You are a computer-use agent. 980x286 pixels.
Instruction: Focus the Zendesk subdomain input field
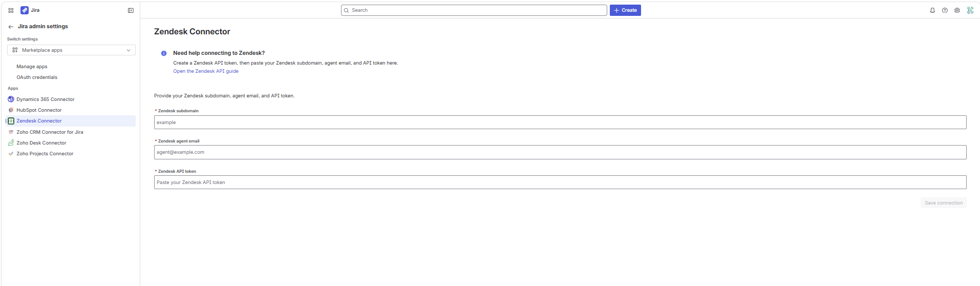coord(560,122)
